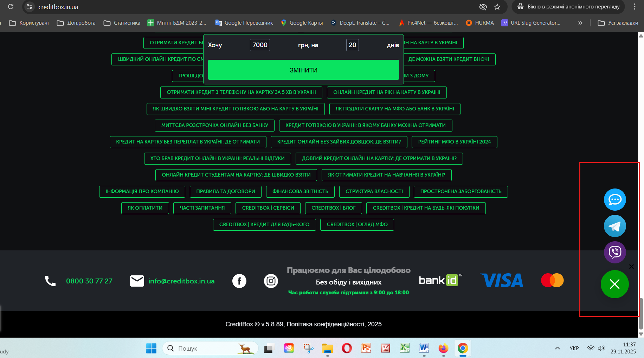644x358 pixels.
Task: Open Користувачі bookmark folder
Action: coord(29,23)
